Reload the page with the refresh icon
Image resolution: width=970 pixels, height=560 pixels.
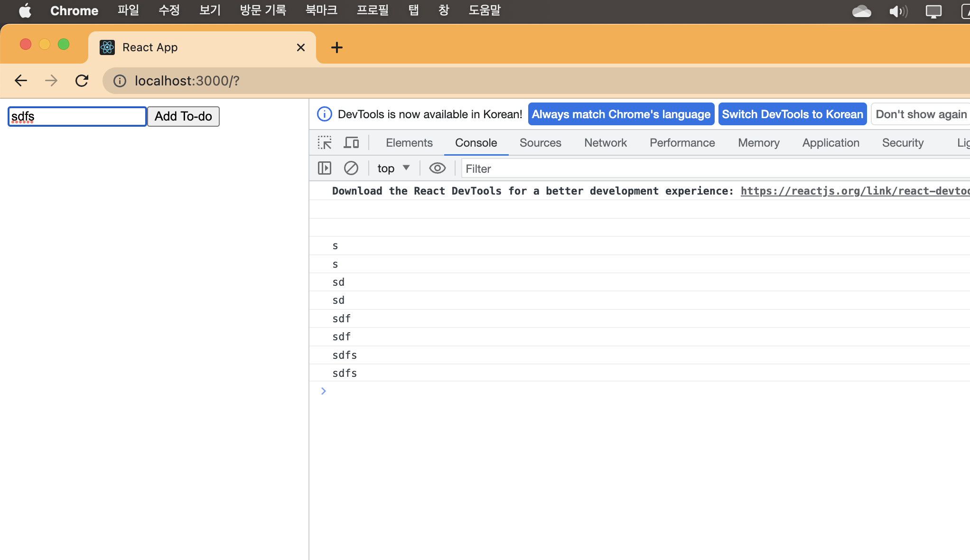tap(82, 81)
